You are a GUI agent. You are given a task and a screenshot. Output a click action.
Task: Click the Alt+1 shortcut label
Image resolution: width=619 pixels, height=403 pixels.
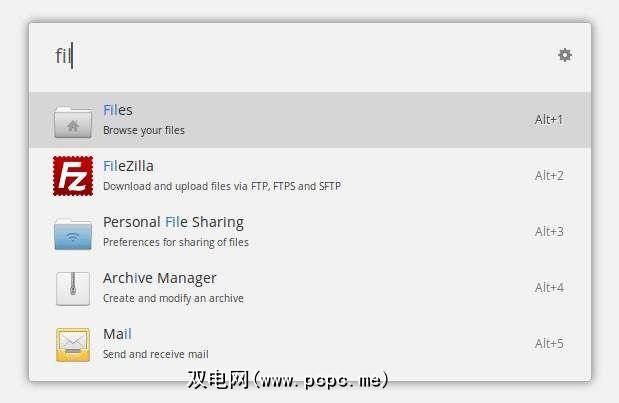point(549,120)
